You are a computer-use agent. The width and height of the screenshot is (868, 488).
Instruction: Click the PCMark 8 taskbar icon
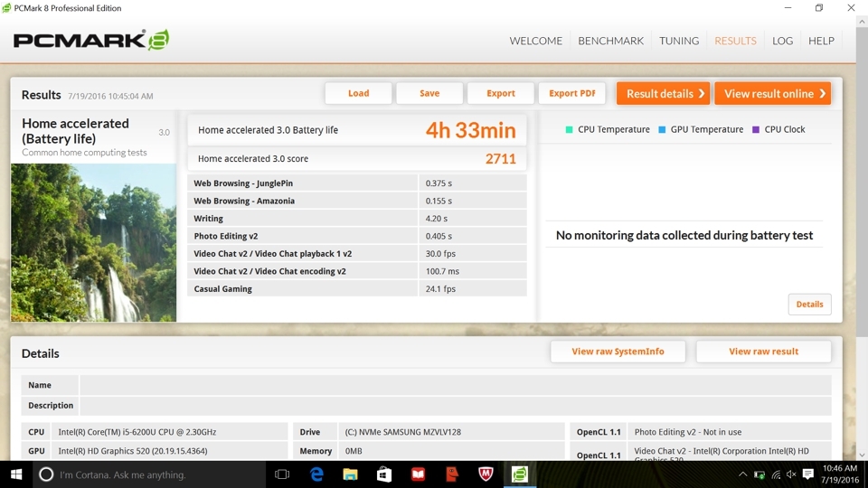click(520, 474)
